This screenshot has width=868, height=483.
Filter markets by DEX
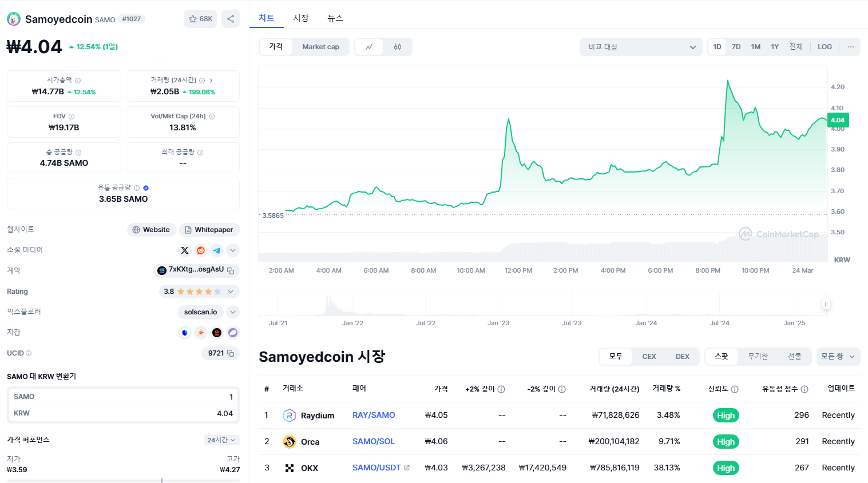click(683, 356)
